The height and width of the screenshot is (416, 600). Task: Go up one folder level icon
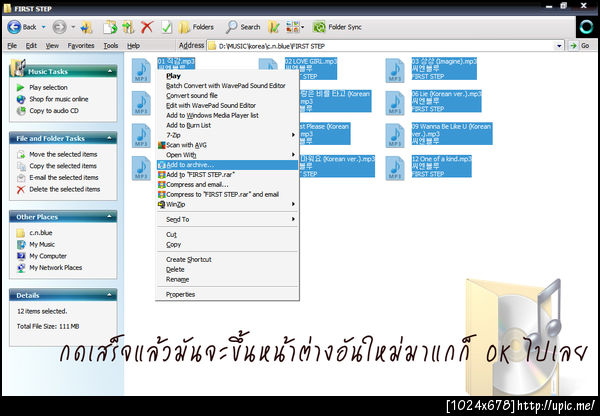87,27
